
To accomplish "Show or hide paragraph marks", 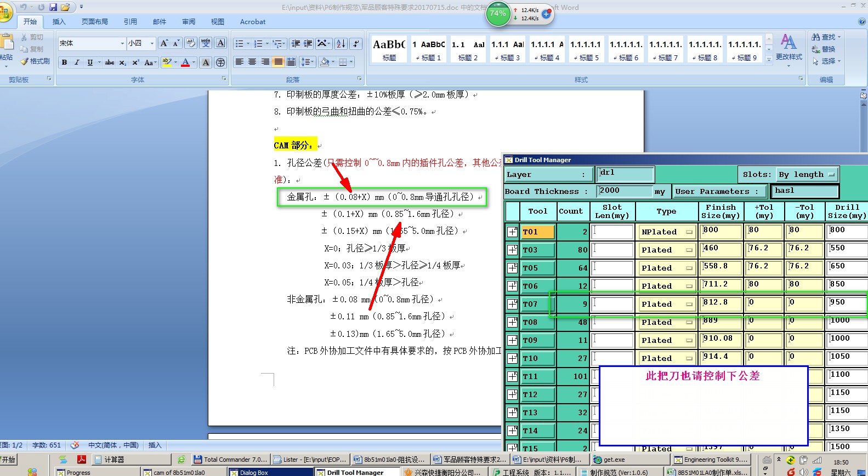I will 356,43.
